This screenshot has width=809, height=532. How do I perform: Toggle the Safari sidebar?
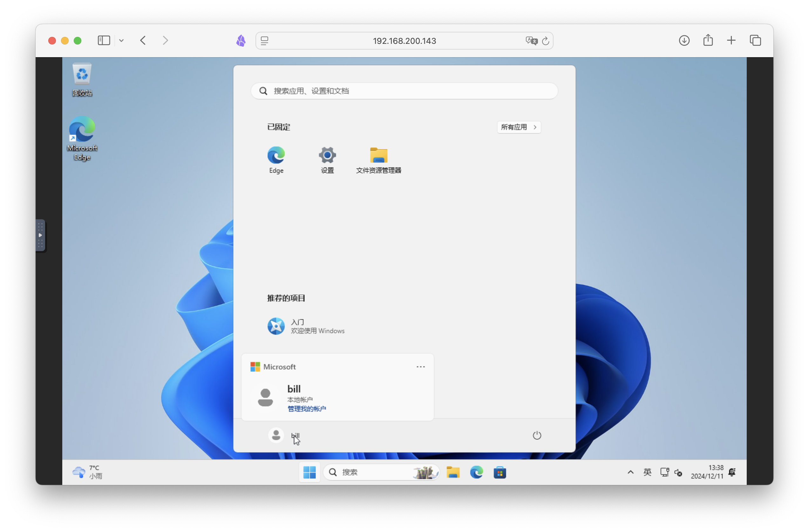pos(104,40)
